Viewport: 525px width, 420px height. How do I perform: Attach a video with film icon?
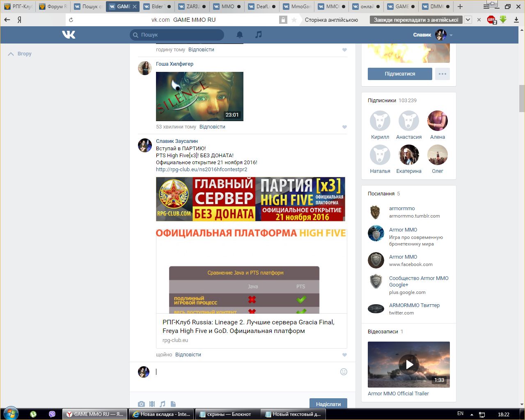[152, 404]
